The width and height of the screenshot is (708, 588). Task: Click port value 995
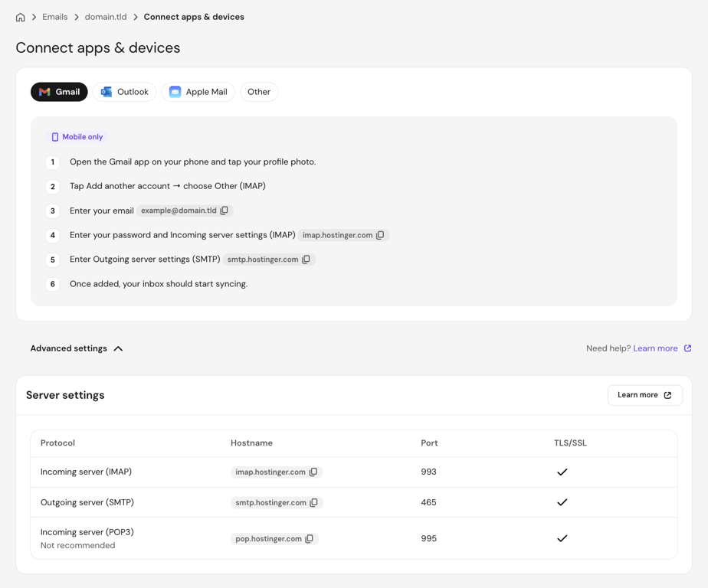point(428,538)
